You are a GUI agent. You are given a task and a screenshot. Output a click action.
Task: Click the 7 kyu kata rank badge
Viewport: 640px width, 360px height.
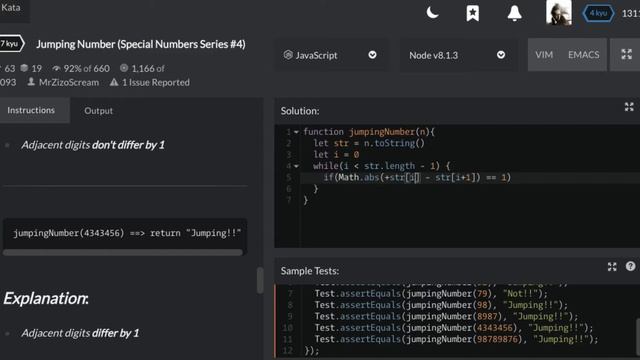tap(11, 44)
